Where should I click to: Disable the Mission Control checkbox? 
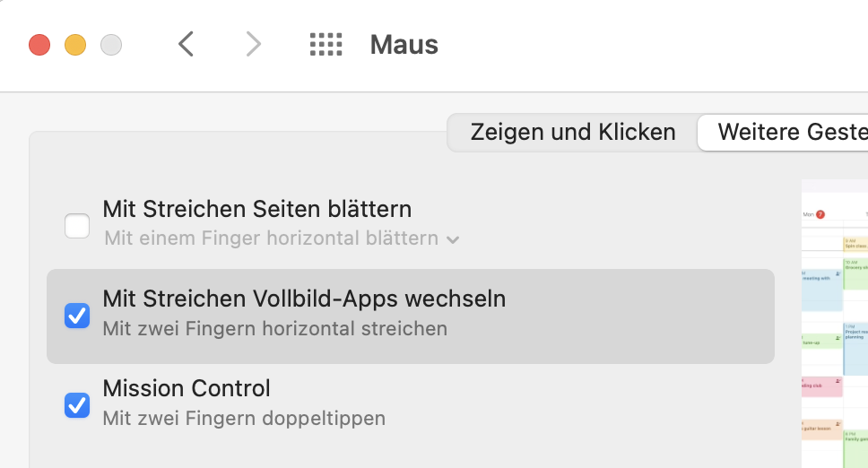(77, 405)
